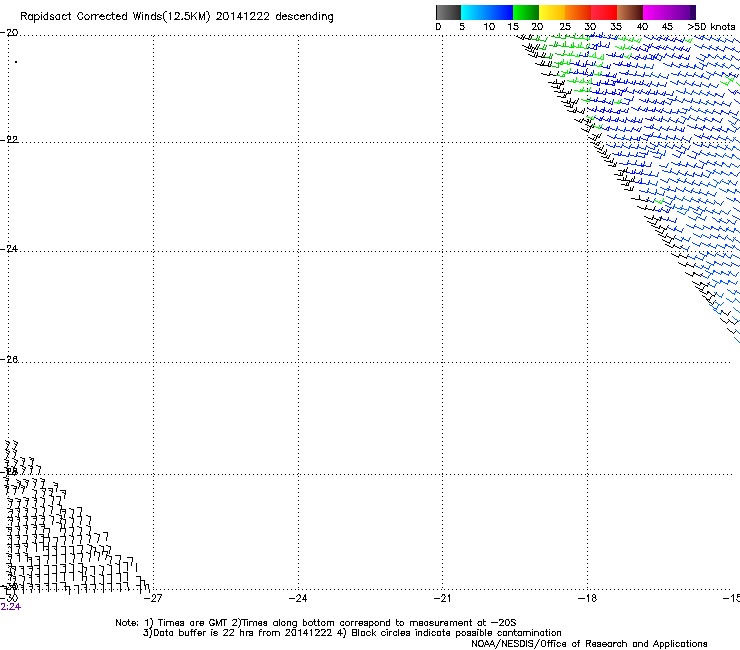The image size is (740, 650).
Task: Click the longitude label "-24"
Action: click(298, 599)
